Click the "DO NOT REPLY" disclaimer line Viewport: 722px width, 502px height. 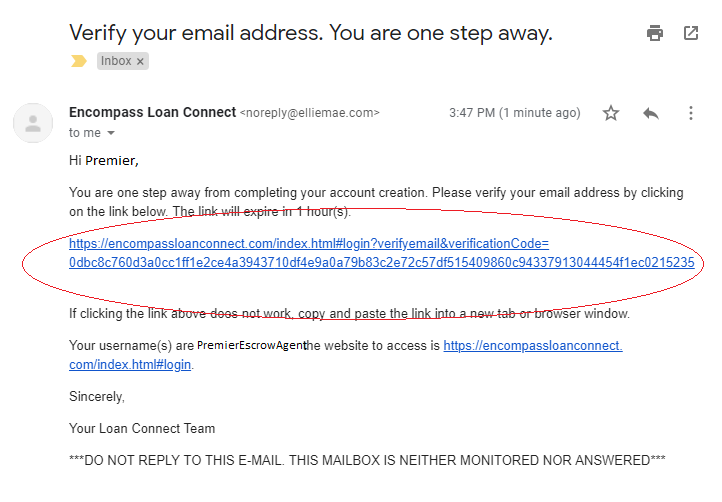pyautogui.click(x=367, y=460)
